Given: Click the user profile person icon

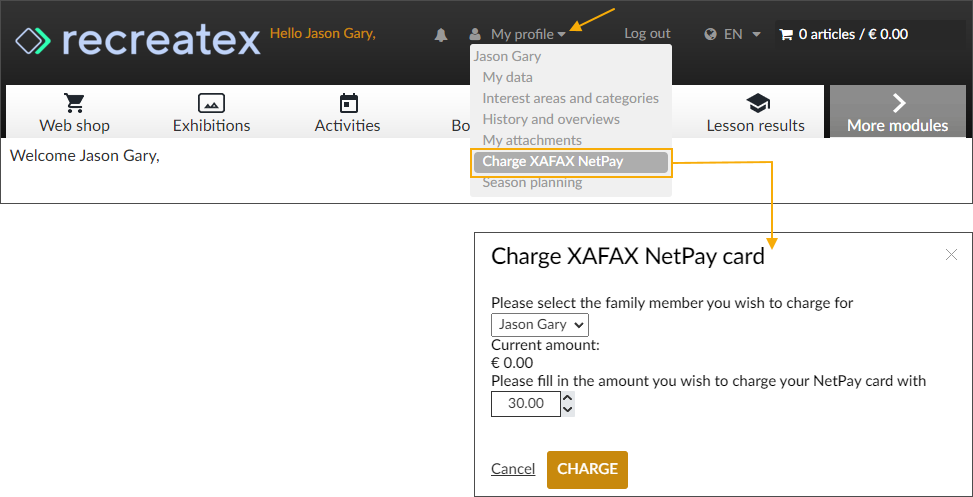Looking at the screenshot, I should tap(475, 34).
